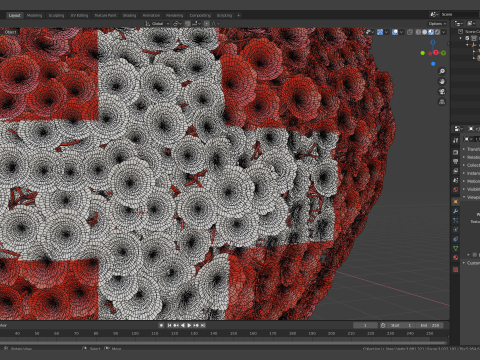The image size is (480, 360).
Task: Toggle snapping magnet button
Action: tap(188, 24)
